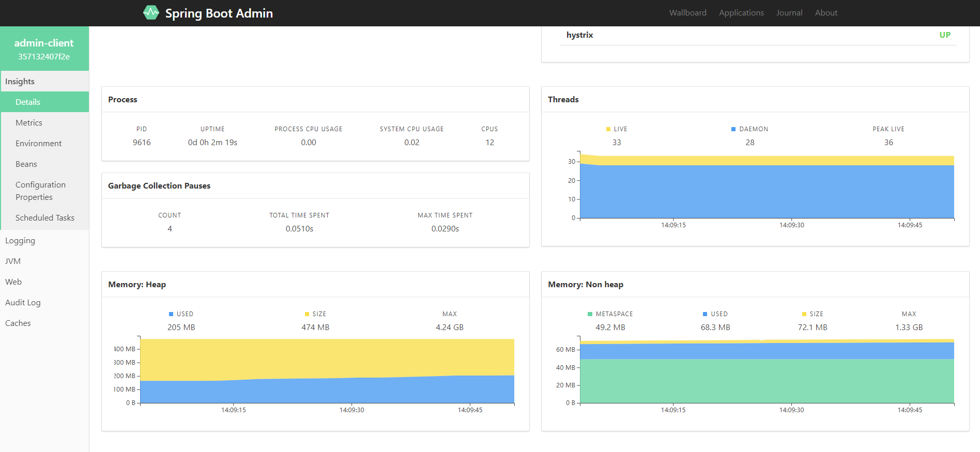
Task: Click the yellow SIZE heap legend square
Action: tap(307, 314)
